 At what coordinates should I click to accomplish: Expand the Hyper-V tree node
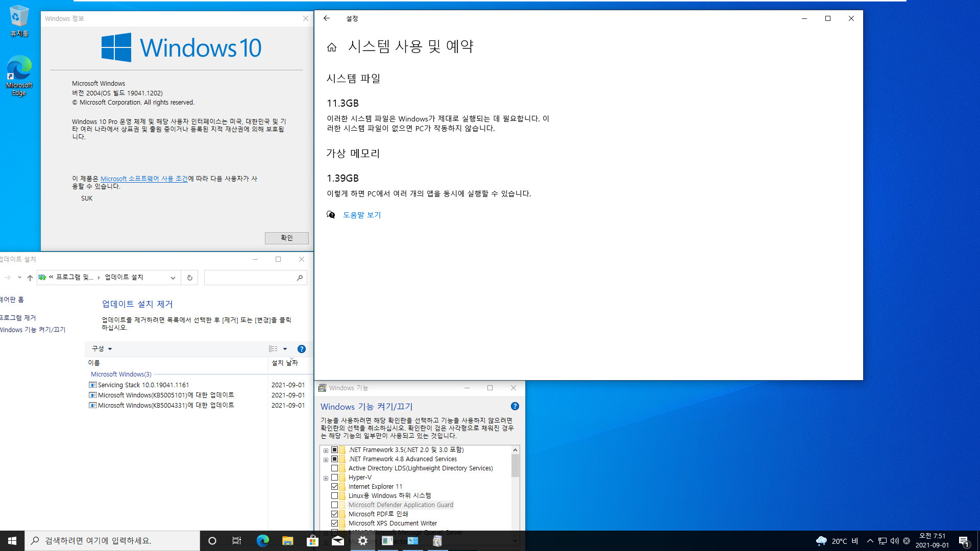click(x=326, y=478)
